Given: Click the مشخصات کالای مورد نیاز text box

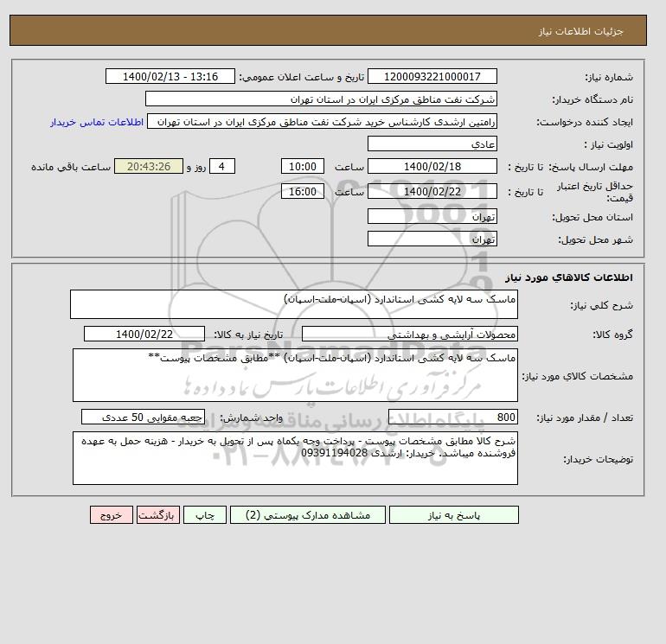Looking at the screenshot, I should tap(295, 375).
